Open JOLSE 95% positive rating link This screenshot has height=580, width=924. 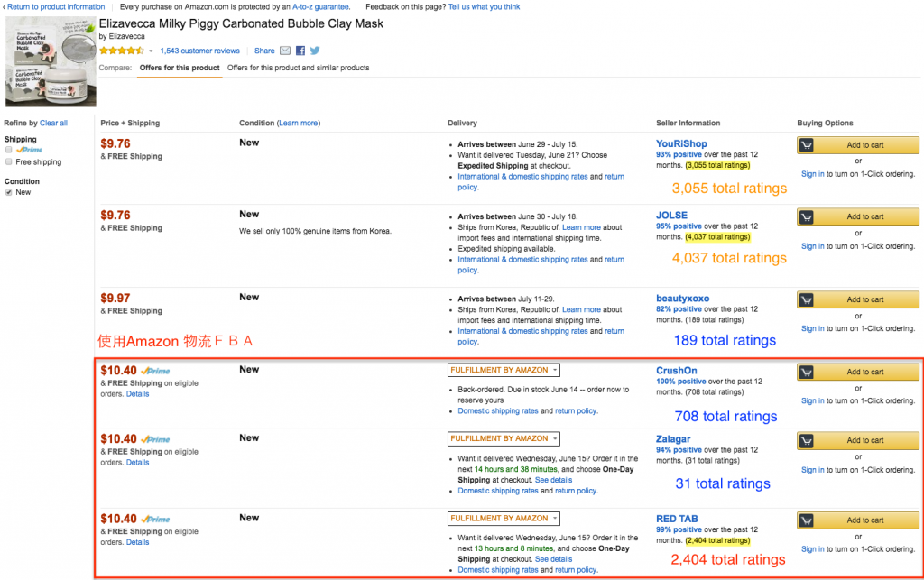679,226
